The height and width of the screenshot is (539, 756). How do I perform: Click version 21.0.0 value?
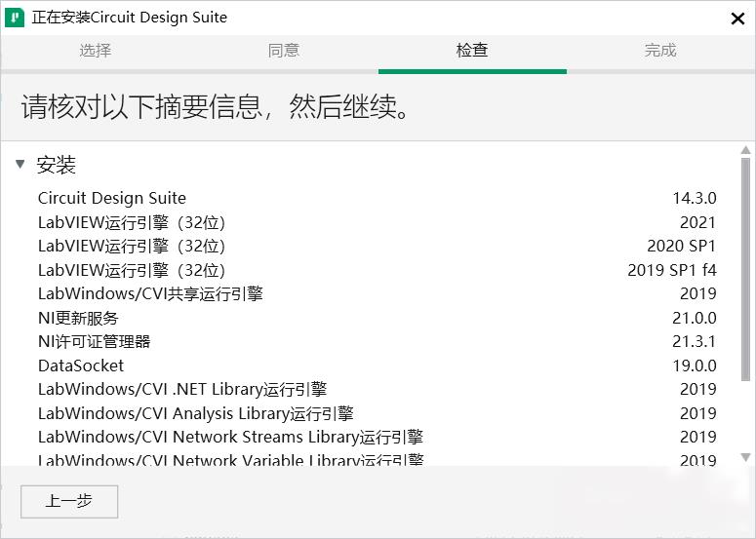(x=695, y=318)
